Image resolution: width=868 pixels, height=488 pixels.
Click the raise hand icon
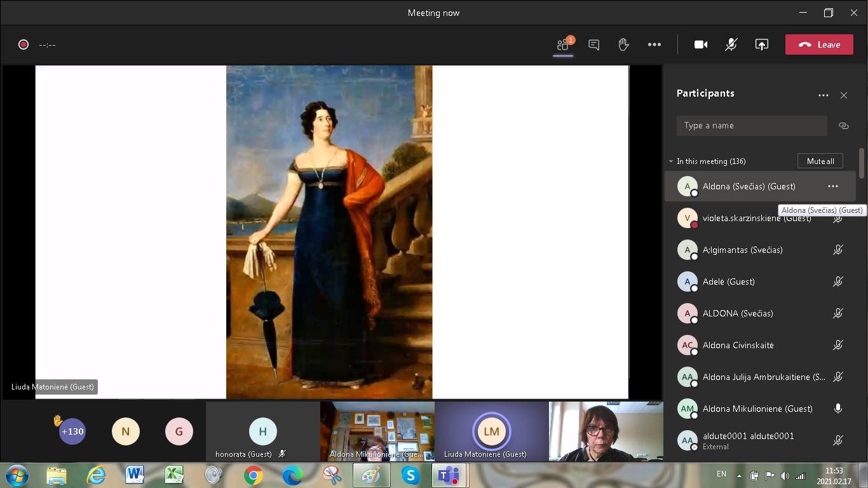tap(623, 44)
